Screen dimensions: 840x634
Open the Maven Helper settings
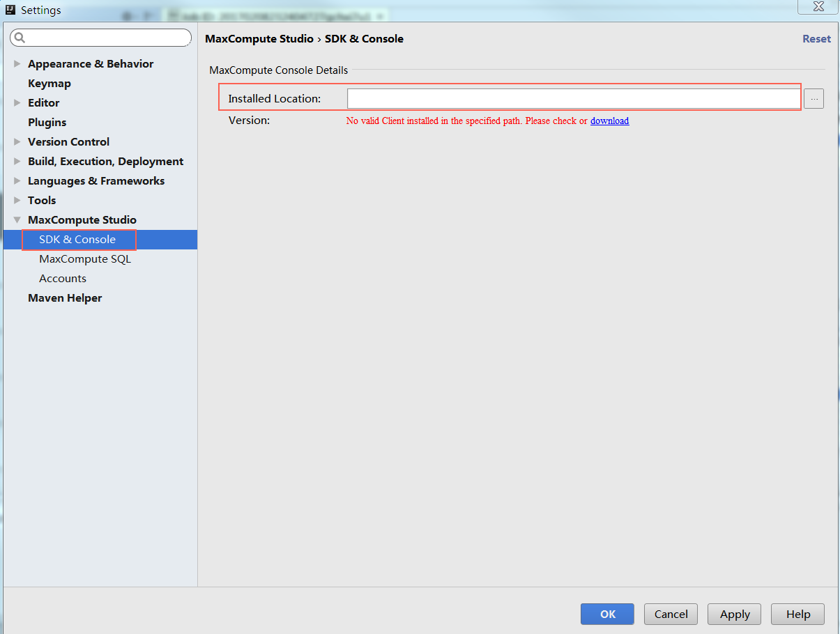coord(65,298)
